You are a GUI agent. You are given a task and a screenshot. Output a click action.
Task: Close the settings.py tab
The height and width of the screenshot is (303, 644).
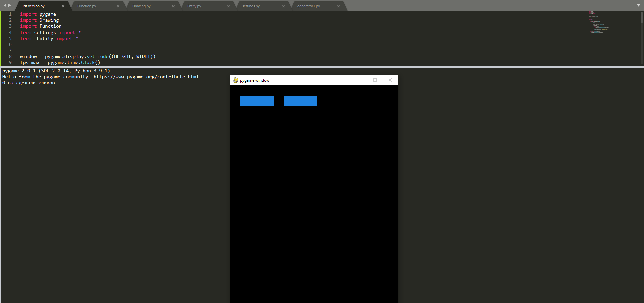283,6
